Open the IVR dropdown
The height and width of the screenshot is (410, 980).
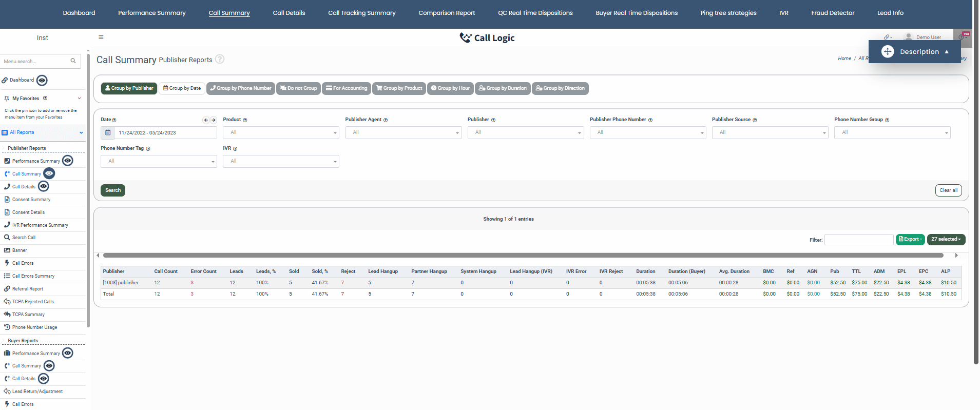pyautogui.click(x=281, y=161)
